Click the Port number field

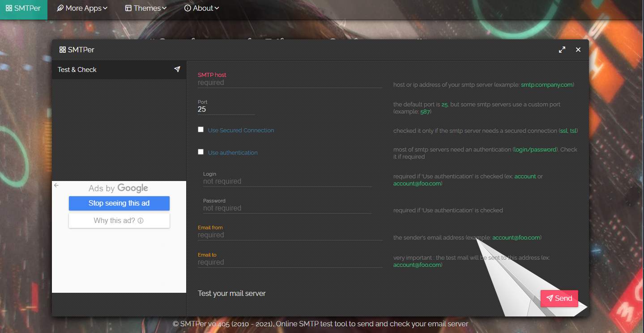226,110
